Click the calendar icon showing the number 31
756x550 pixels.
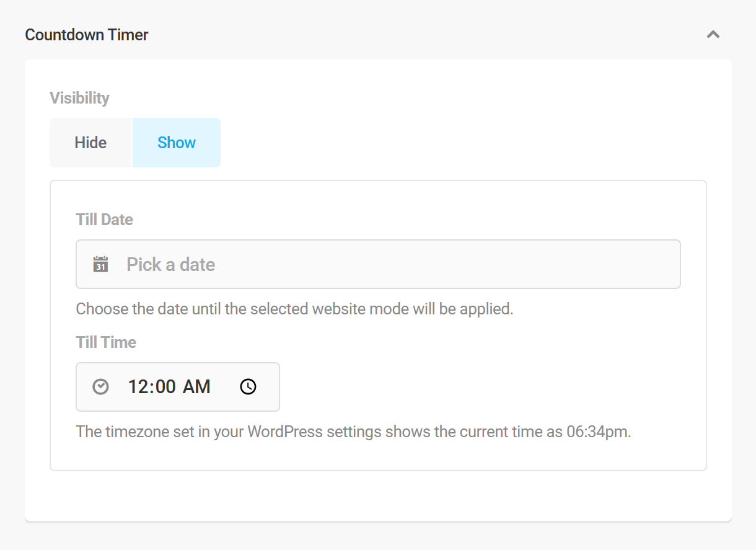pos(100,264)
